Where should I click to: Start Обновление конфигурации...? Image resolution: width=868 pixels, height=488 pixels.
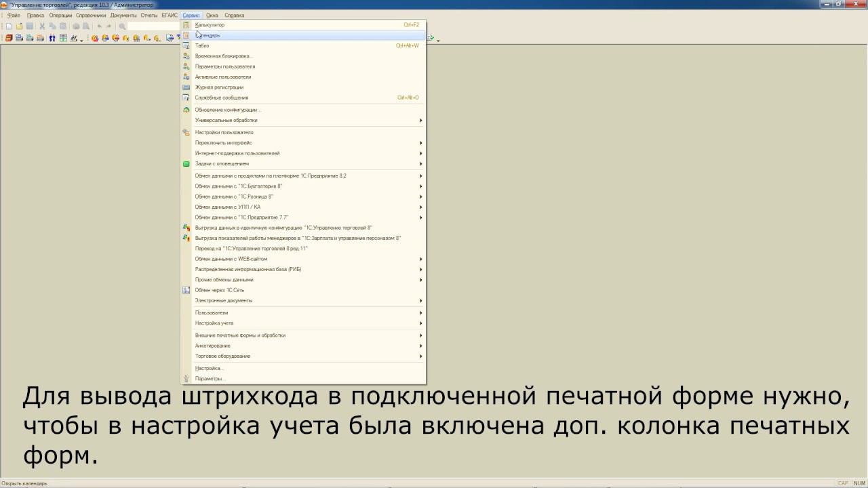point(303,110)
